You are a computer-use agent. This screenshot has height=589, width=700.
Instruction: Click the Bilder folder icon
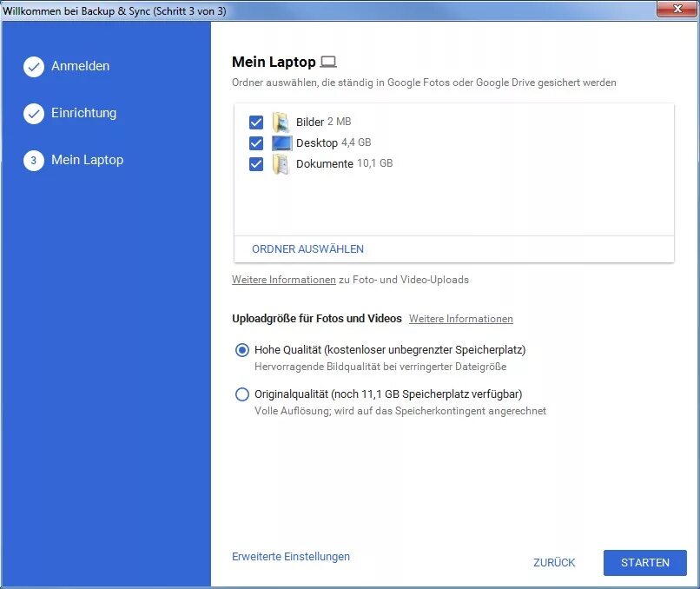[x=281, y=122]
